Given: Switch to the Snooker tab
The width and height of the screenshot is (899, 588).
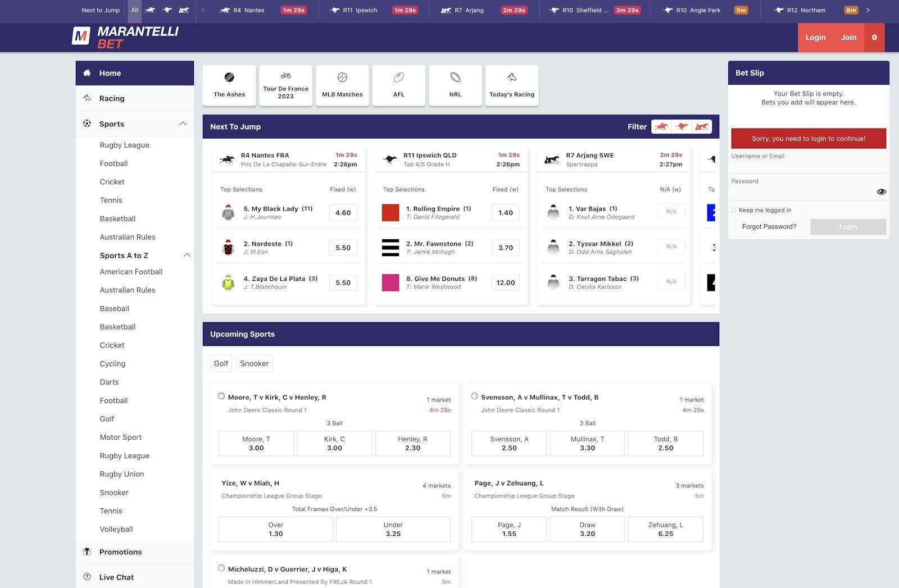Looking at the screenshot, I should pyautogui.click(x=254, y=363).
